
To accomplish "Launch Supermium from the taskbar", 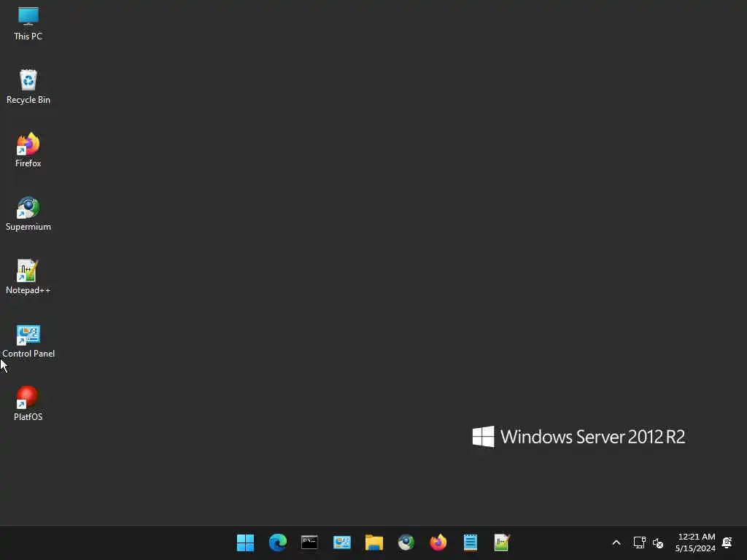I will pyautogui.click(x=406, y=542).
